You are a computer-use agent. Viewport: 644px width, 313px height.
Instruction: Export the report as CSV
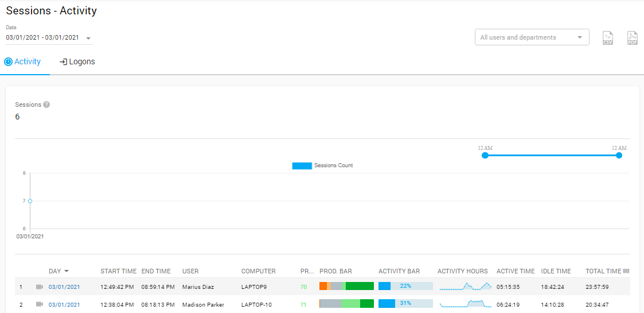coord(607,38)
